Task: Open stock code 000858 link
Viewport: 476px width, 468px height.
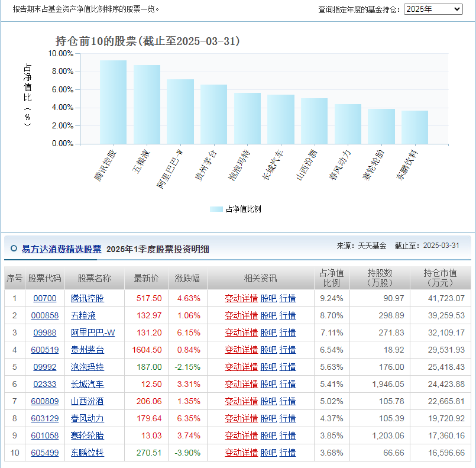Action: pos(44,315)
